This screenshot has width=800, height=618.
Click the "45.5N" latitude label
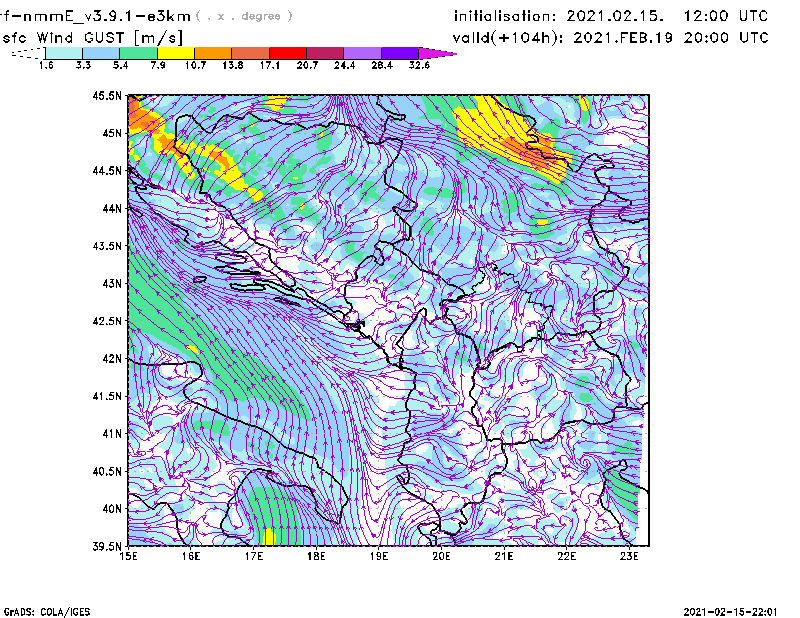[x=107, y=95]
